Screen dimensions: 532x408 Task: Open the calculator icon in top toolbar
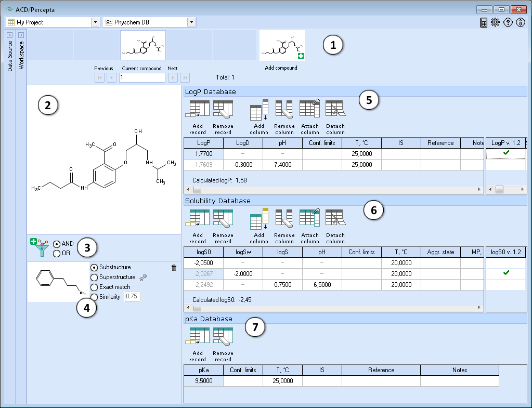[484, 22]
